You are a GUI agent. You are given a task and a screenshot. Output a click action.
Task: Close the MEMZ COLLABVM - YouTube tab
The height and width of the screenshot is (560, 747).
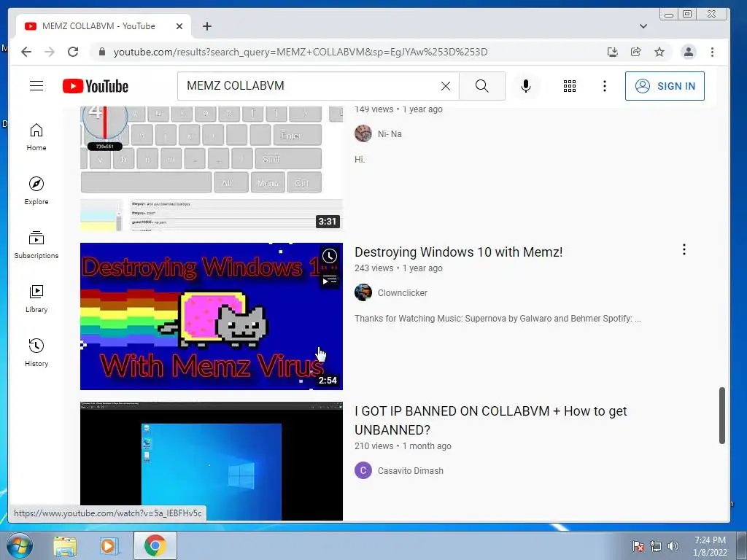click(179, 26)
